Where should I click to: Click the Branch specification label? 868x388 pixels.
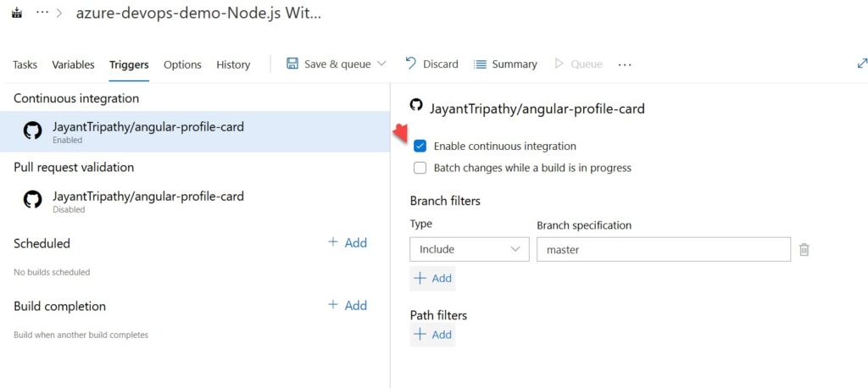point(584,225)
